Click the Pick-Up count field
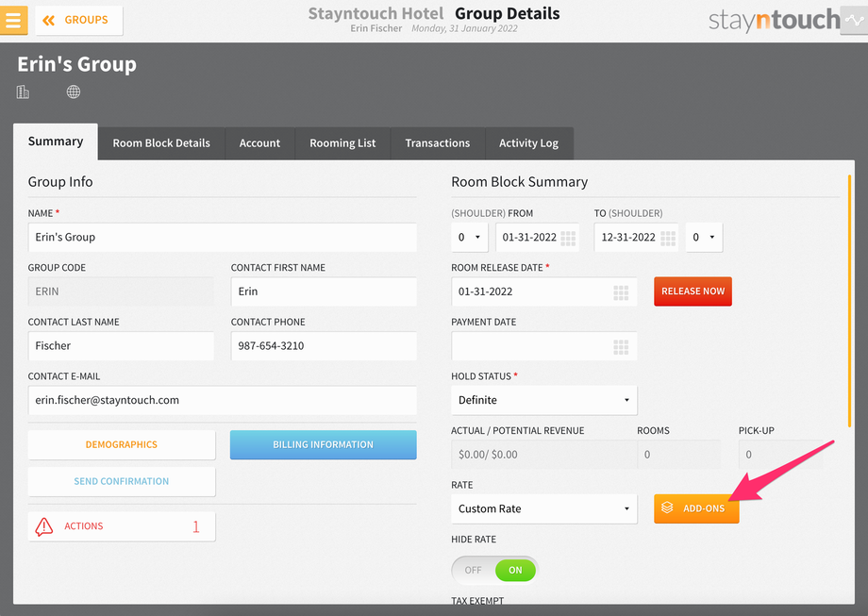Image resolution: width=868 pixels, height=616 pixels. 780,455
